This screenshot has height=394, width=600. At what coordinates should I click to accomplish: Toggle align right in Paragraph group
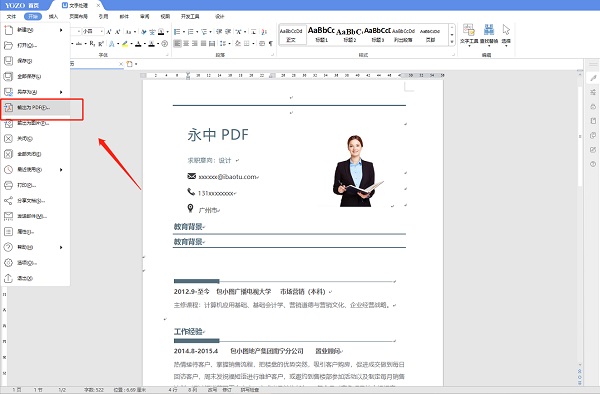195,44
